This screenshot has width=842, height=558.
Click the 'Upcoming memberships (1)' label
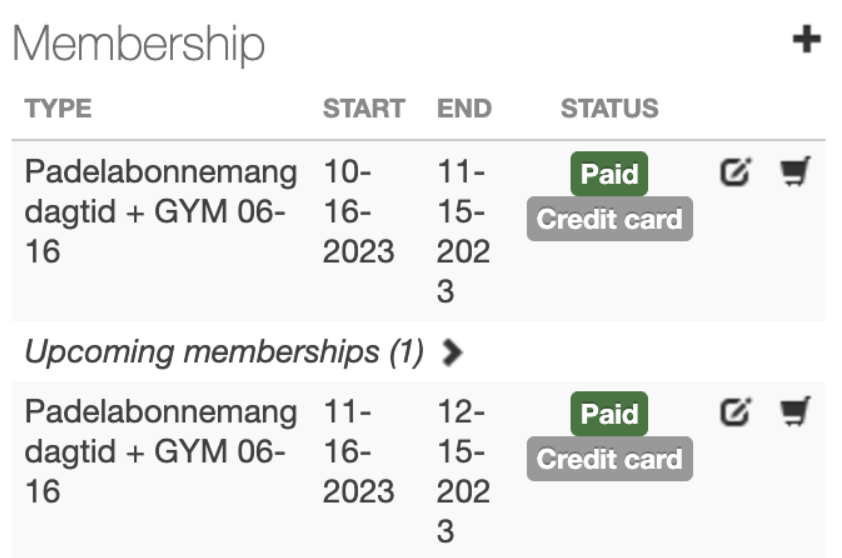224,352
